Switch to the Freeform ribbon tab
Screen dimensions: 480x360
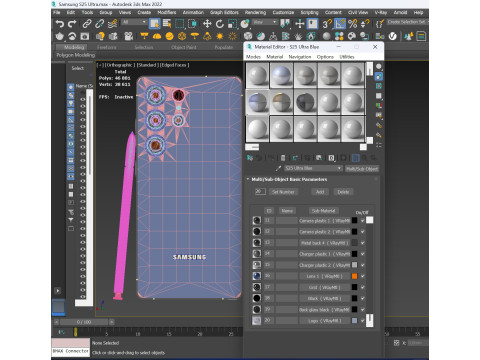(x=107, y=47)
